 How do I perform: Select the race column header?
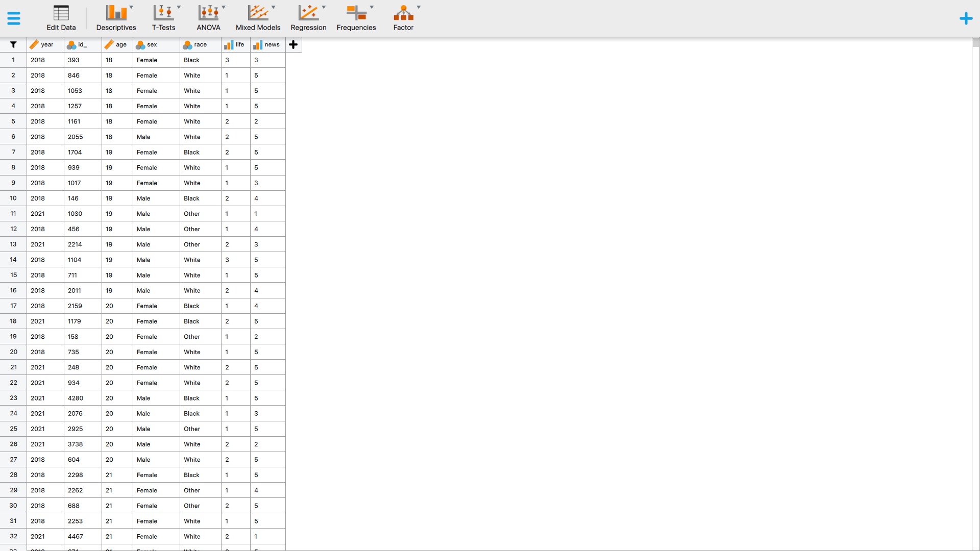[x=200, y=45]
